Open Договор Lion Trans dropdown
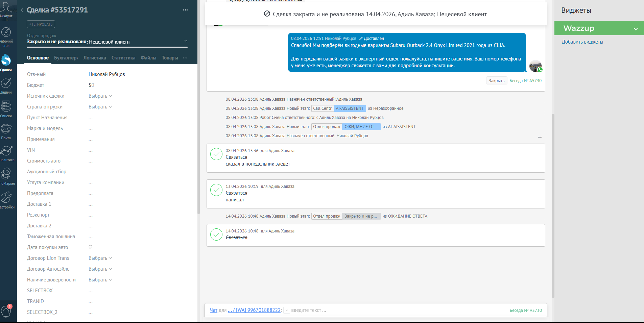 [x=100, y=258]
